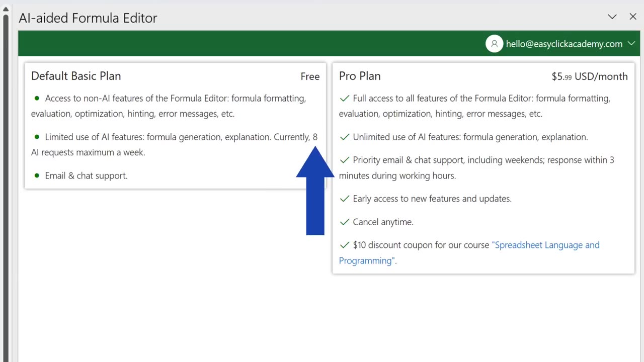Expand the account dropdown beside the email
The height and width of the screenshot is (362, 644).
(631, 44)
